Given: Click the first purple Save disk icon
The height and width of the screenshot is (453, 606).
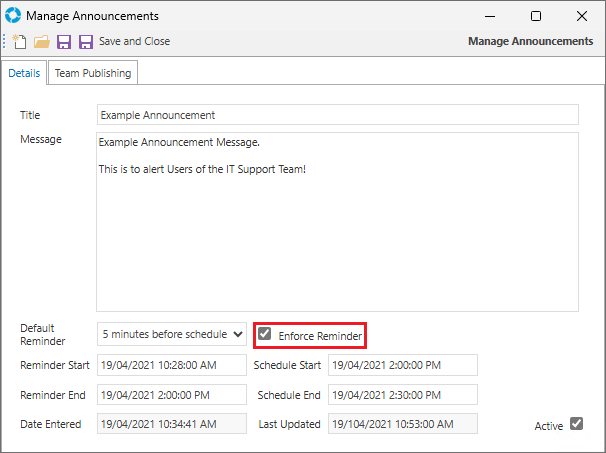Looking at the screenshot, I should 64,41.
